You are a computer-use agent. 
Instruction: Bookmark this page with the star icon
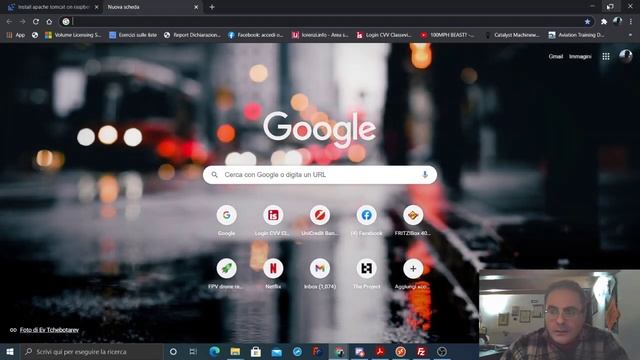(587, 22)
